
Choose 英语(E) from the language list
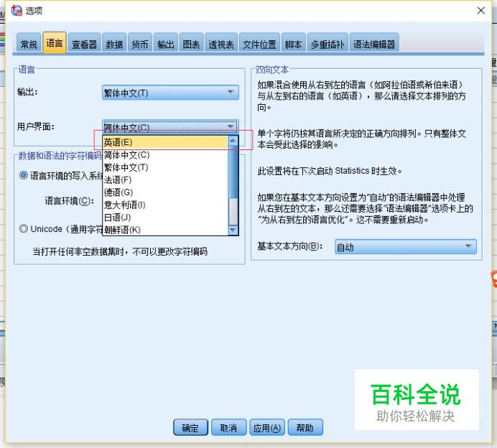coord(165,142)
